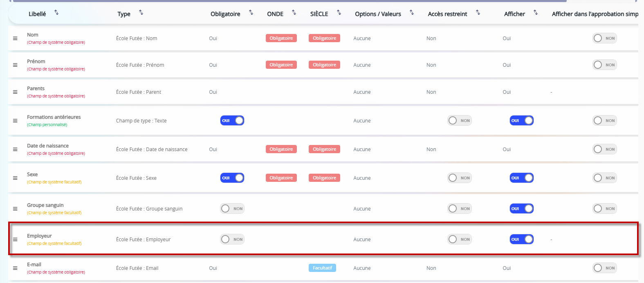Image resolution: width=644 pixels, height=283 pixels.
Task: Toggle approbation simplifiée for Groupe sanguin
Action: [x=605, y=208]
